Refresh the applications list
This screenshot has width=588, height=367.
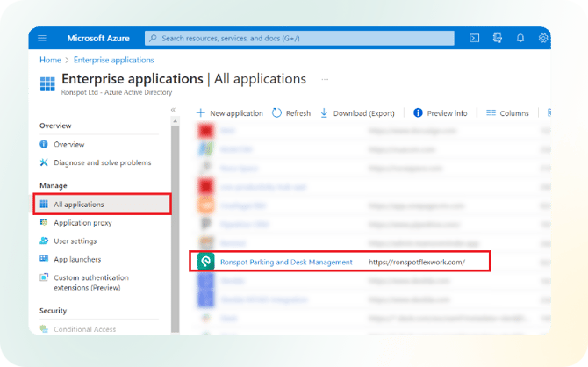[291, 113]
